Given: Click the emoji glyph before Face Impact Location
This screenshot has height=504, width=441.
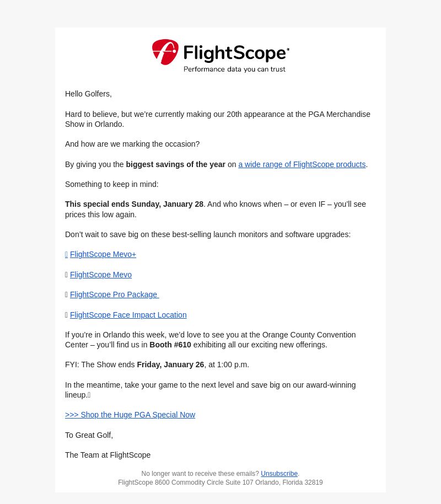Looking at the screenshot, I should [66, 315].
